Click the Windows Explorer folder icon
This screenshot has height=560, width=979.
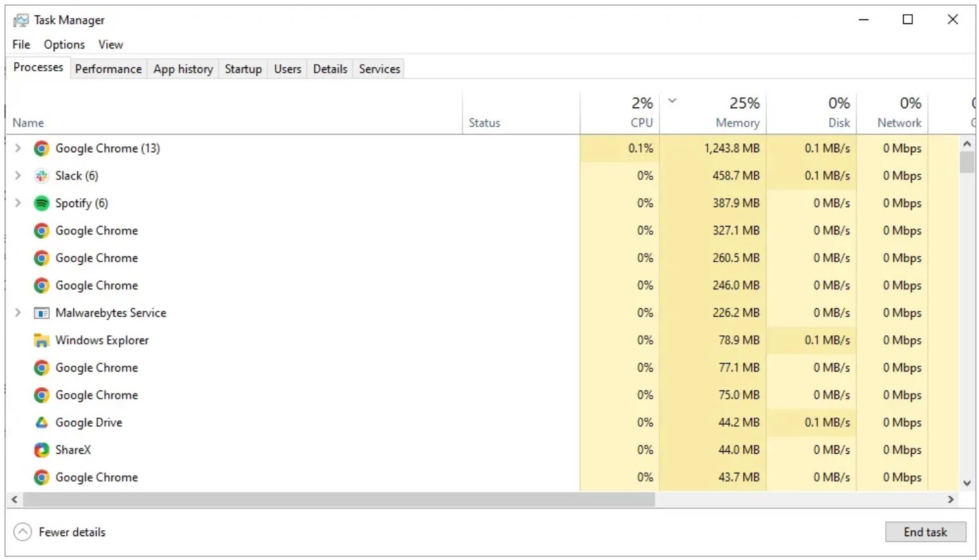click(x=41, y=341)
